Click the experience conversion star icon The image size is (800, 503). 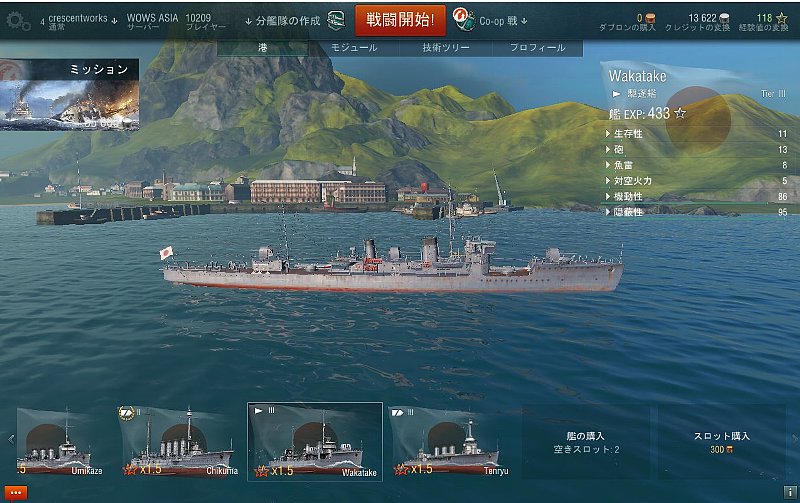tap(781, 18)
